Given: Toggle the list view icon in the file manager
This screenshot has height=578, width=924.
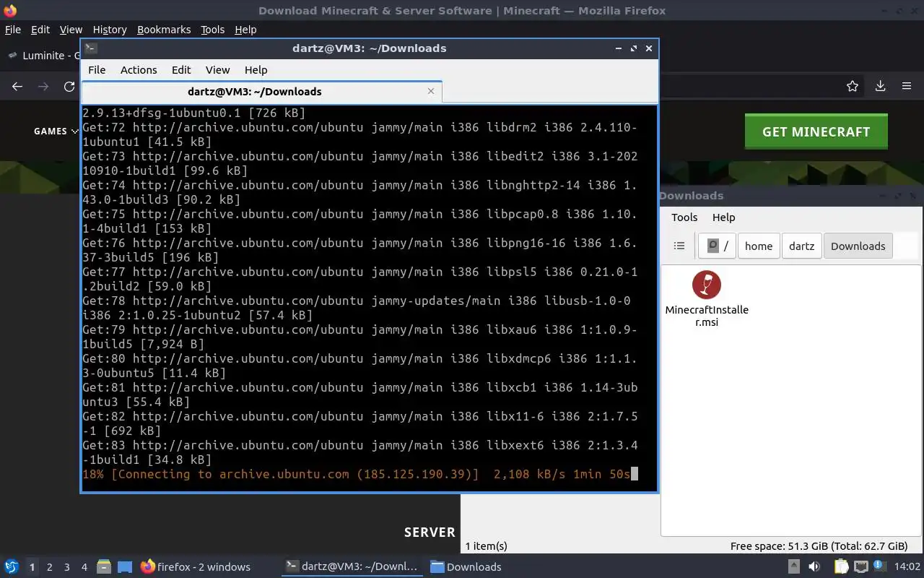Looking at the screenshot, I should coord(679,246).
